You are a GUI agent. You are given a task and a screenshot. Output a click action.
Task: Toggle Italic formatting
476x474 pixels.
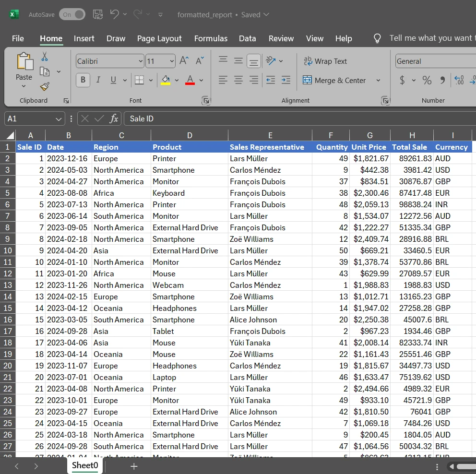pos(98,80)
